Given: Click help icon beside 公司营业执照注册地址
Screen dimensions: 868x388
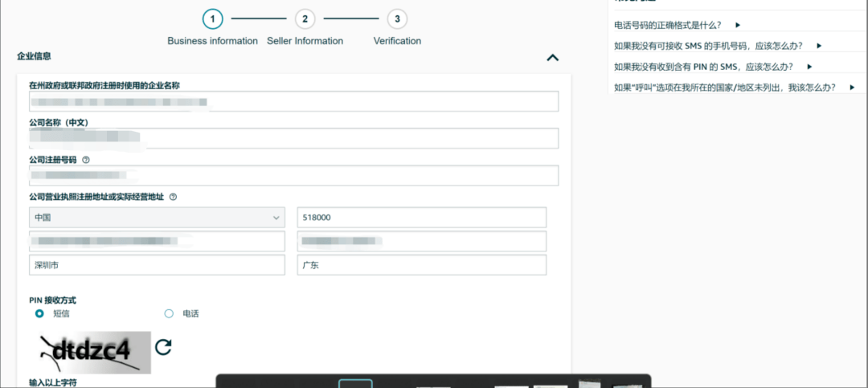Looking at the screenshot, I should pyautogui.click(x=173, y=197).
